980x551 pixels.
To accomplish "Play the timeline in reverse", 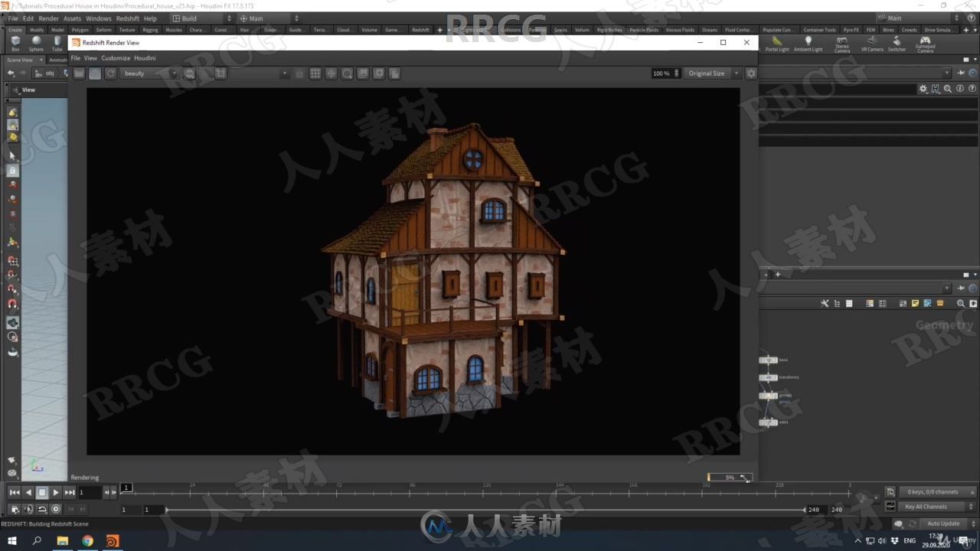I will pyautogui.click(x=28, y=493).
